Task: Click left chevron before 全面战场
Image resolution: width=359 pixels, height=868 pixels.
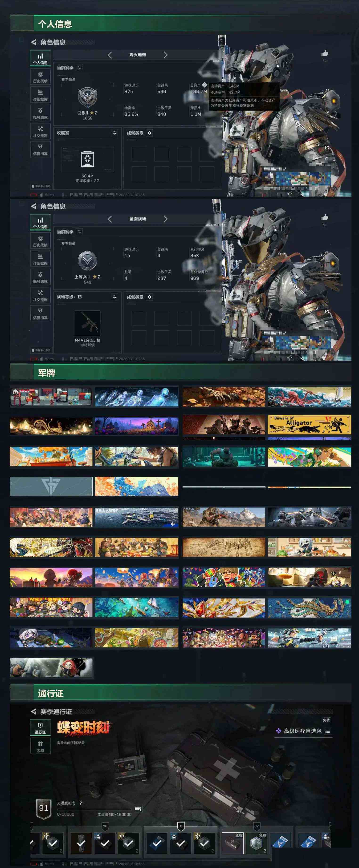Action: (110, 219)
